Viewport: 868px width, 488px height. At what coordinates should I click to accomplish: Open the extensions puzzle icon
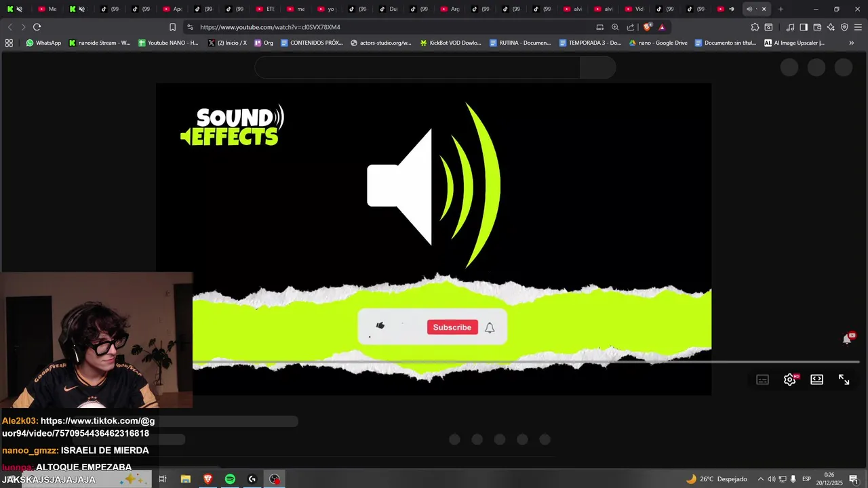755,27
